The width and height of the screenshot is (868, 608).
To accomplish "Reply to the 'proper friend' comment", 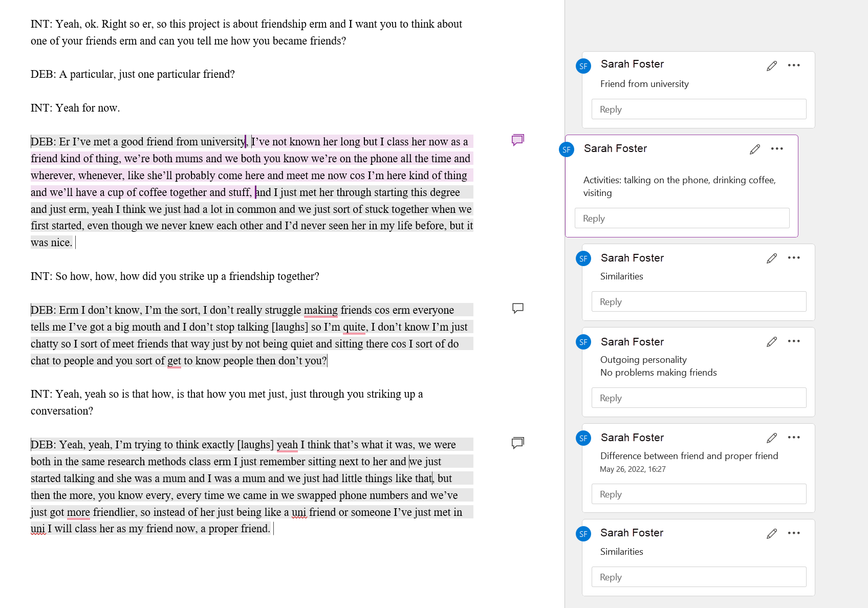I will pyautogui.click(x=699, y=494).
